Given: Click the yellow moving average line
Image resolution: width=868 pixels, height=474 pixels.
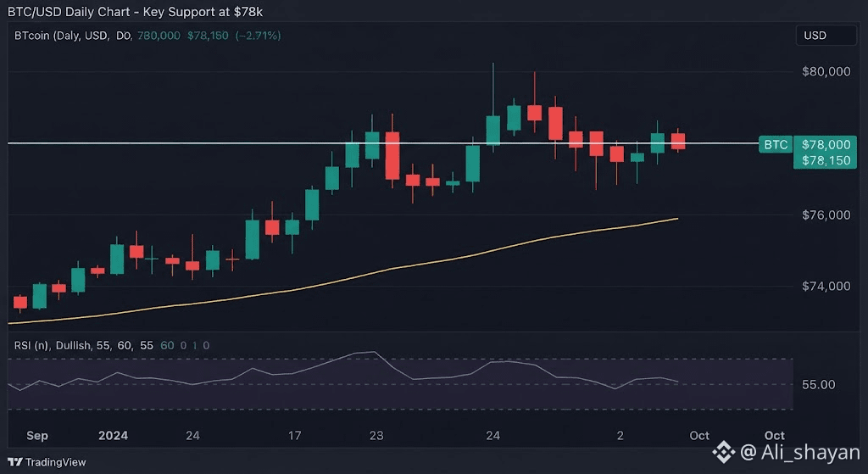Looking at the screenshot, I should 343,280.
